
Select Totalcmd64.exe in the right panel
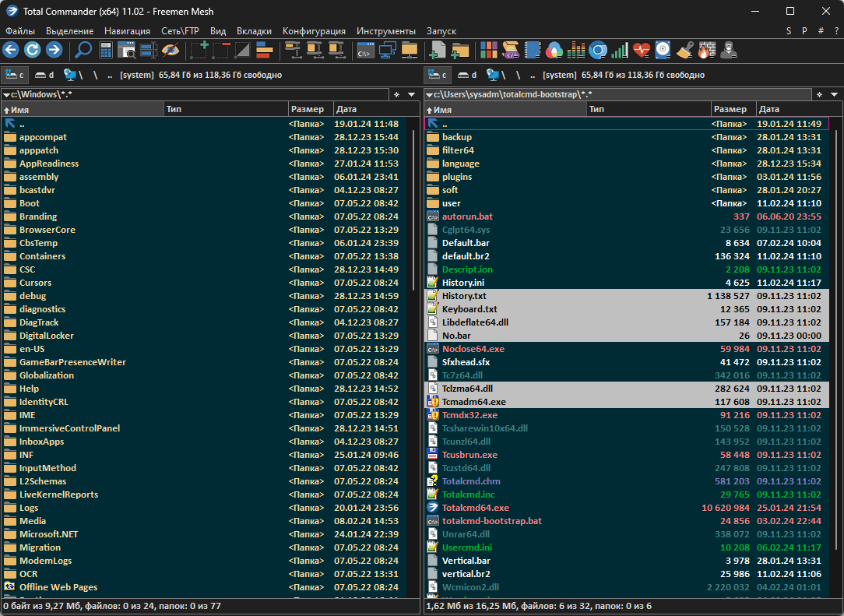475,508
